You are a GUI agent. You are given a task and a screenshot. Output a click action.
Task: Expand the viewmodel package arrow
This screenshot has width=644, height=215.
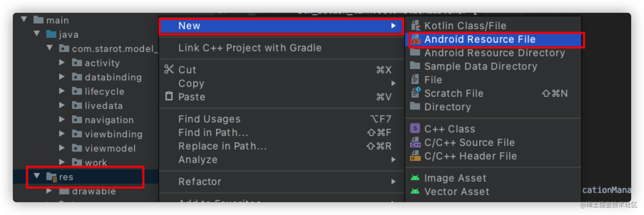(x=62, y=147)
